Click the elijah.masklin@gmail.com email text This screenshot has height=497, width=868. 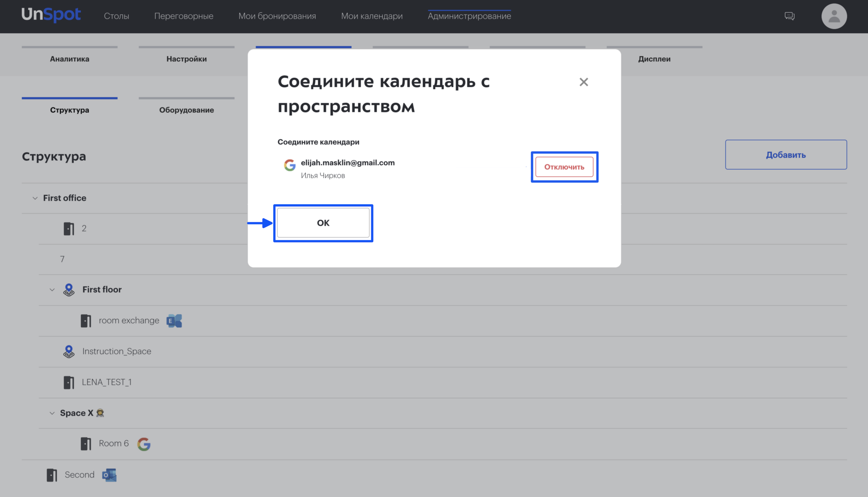click(x=348, y=163)
